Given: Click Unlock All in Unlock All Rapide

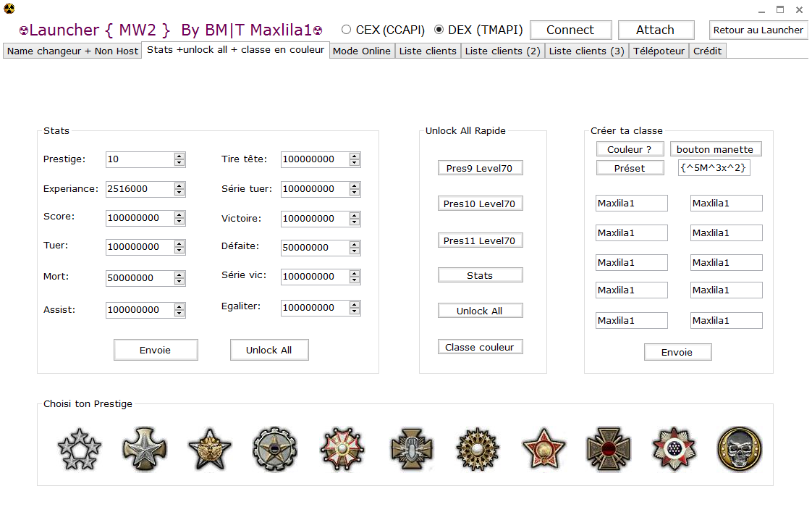Looking at the screenshot, I should point(480,311).
